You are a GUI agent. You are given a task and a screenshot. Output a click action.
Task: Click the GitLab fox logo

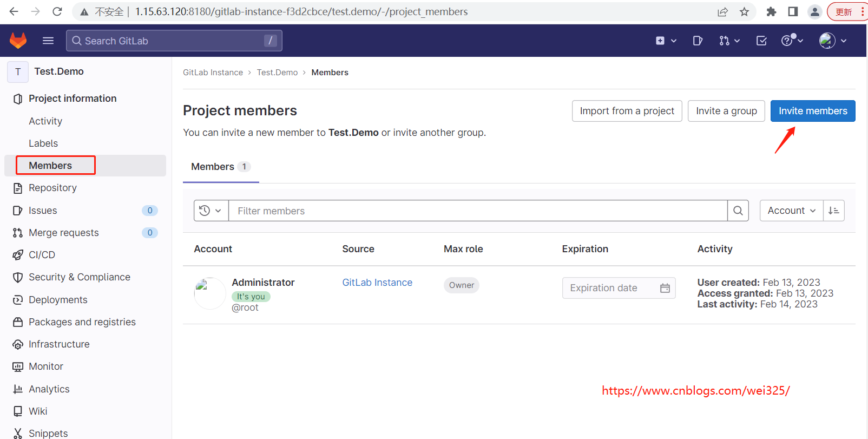pyautogui.click(x=18, y=41)
